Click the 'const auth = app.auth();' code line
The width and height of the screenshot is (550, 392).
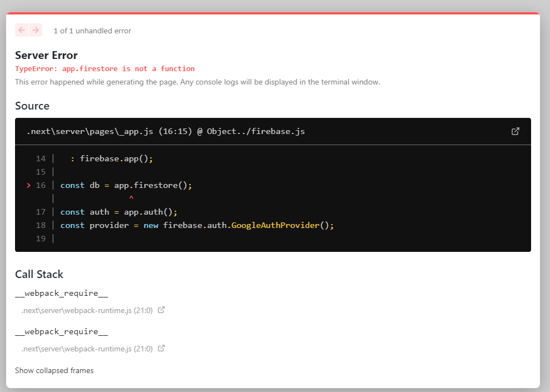tap(118, 212)
